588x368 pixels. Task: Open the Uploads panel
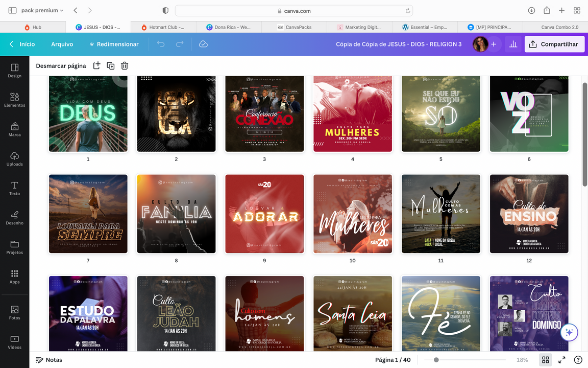tap(14, 158)
